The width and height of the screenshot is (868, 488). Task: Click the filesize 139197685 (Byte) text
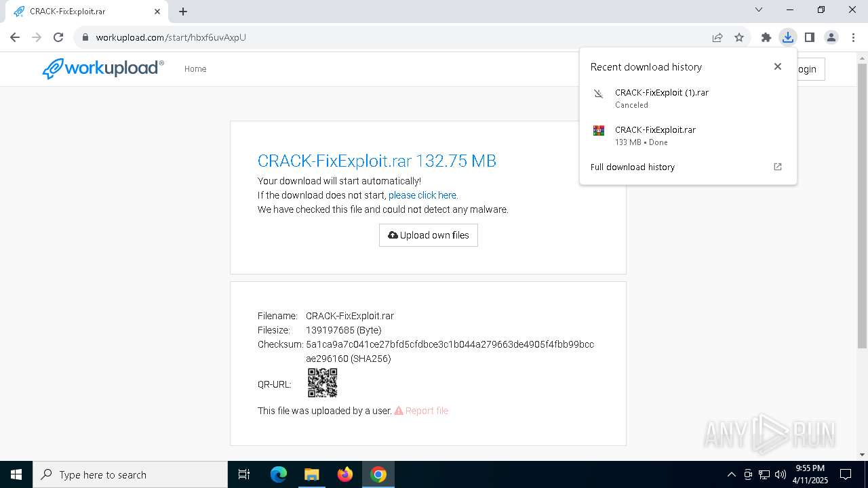[344, 330]
